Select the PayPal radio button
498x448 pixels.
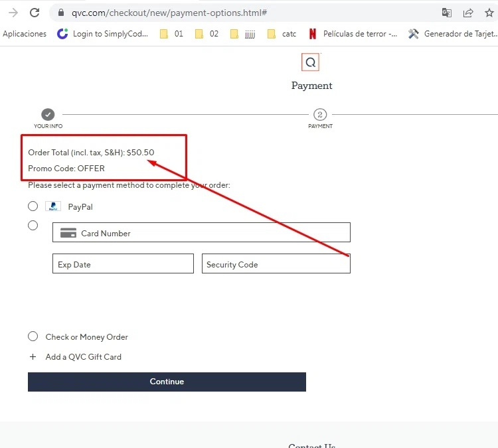coord(33,206)
